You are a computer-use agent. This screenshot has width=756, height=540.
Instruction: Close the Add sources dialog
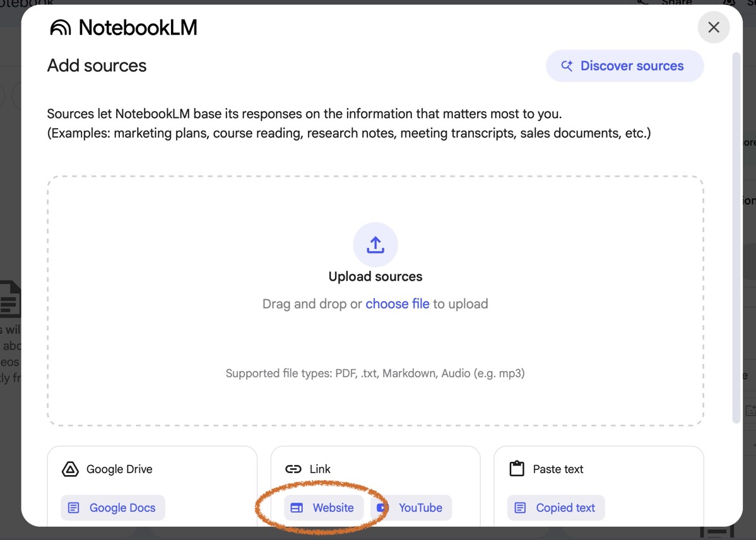point(714,28)
